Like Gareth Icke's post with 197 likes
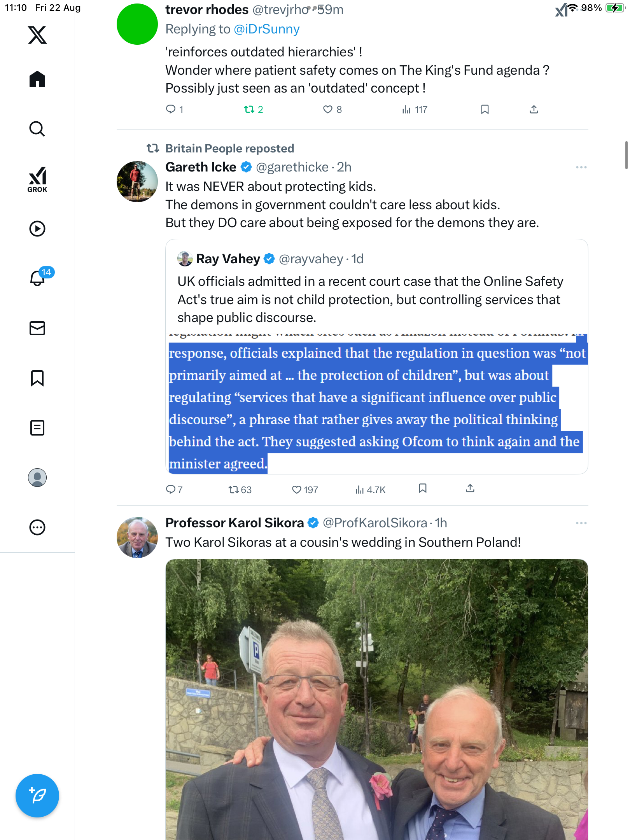The image size is (630, 840). (x=297, y=490)
